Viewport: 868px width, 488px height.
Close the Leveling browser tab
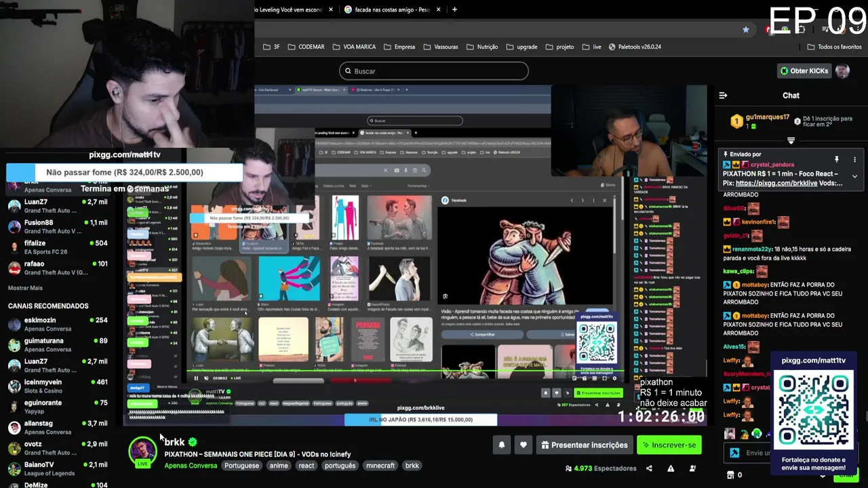331,9
